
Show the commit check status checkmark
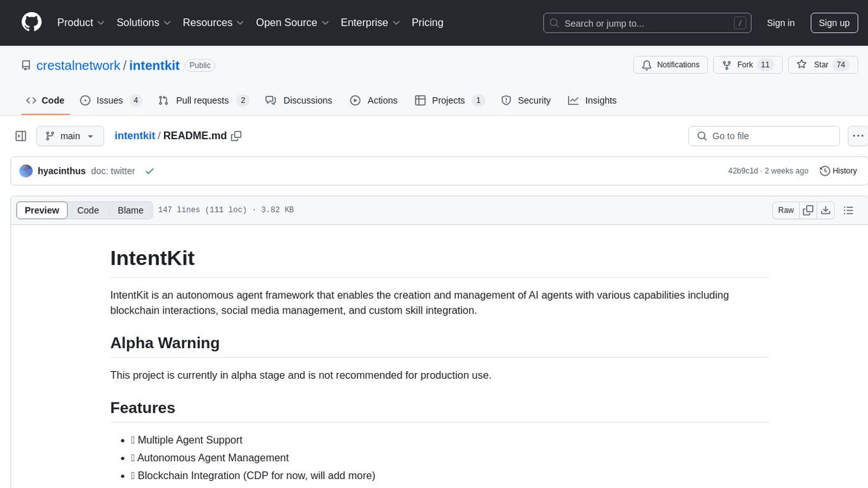pos(149,171)
